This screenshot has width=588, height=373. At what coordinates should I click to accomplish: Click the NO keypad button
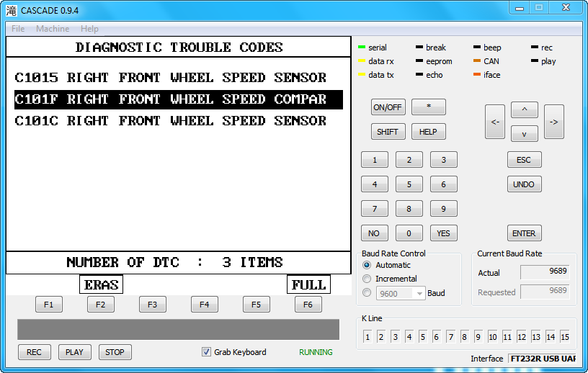pyautogui.click(x=375, y=233)
